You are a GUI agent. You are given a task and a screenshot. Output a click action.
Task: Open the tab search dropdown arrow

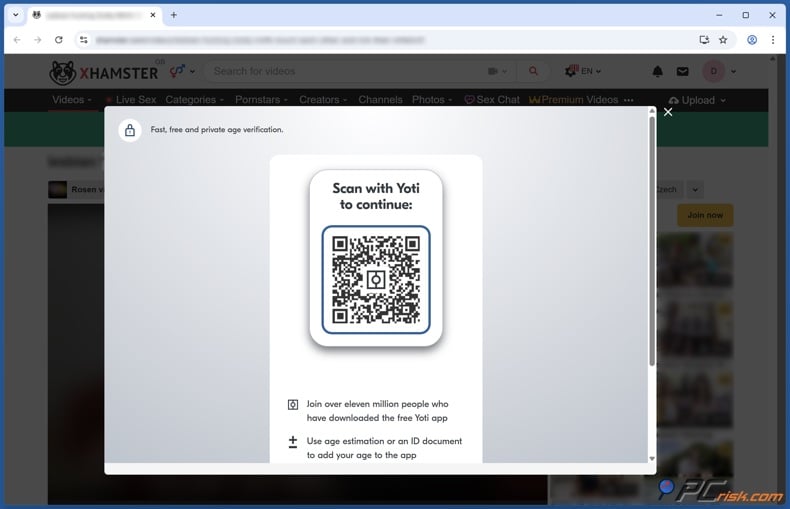[16, 15]
